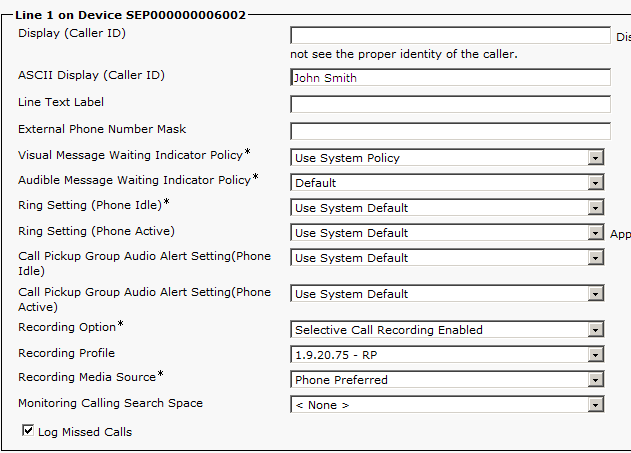
Task: Open Monitoring Calling Search Space dropdown
Action: coord(596,405)
